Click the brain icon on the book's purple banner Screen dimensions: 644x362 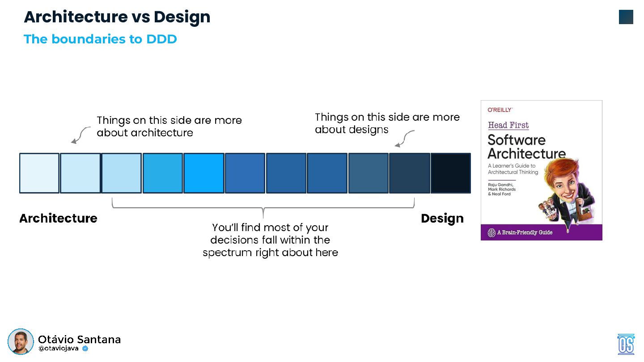tap(491, 232)
